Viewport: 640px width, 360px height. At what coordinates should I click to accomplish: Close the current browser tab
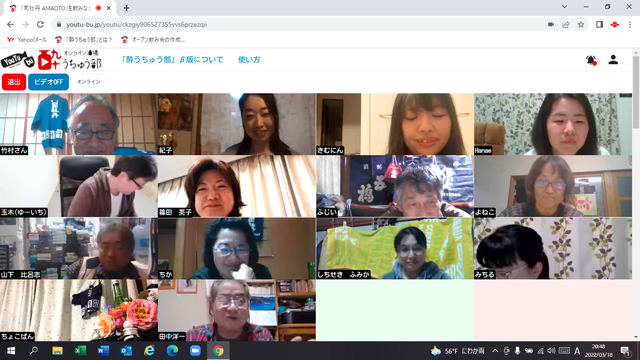click(109, 8)
